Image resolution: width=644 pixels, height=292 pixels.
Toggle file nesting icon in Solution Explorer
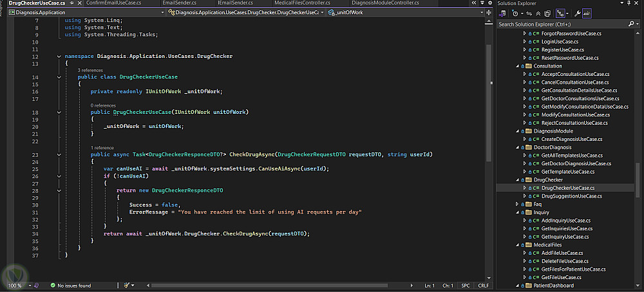[x=561, y=14]
